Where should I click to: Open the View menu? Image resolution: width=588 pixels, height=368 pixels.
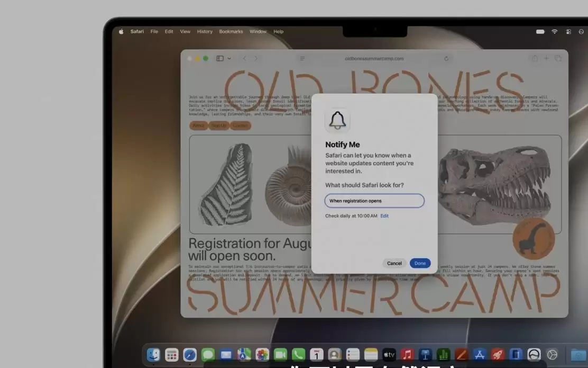pyautogui.click(x=185, y=32)
